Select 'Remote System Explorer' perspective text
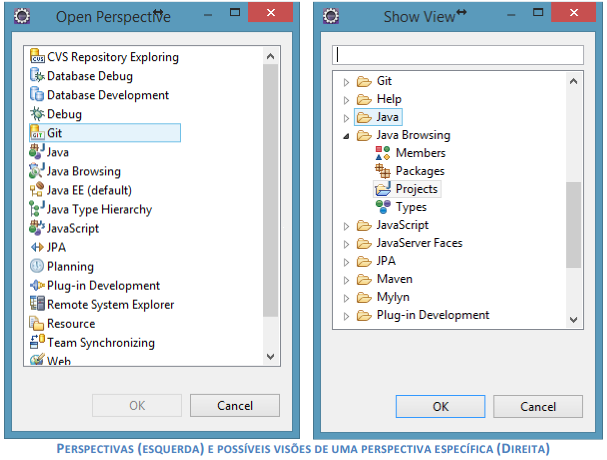Image resolution: width=607 pixels, height=460 pixels. point(111,305)
